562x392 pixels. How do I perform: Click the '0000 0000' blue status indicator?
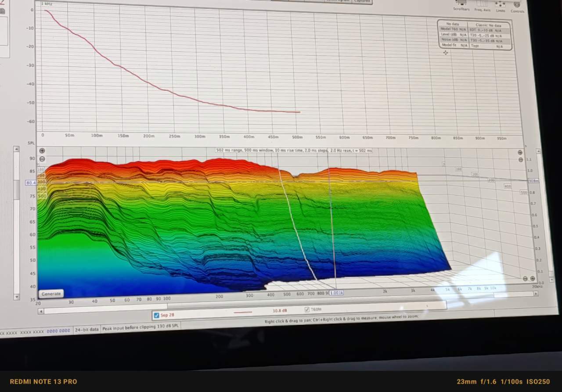58,331
